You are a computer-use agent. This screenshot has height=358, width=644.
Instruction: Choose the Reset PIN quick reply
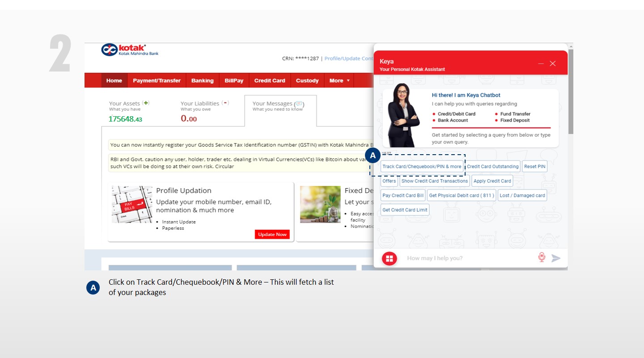click(x=534, y=167)
